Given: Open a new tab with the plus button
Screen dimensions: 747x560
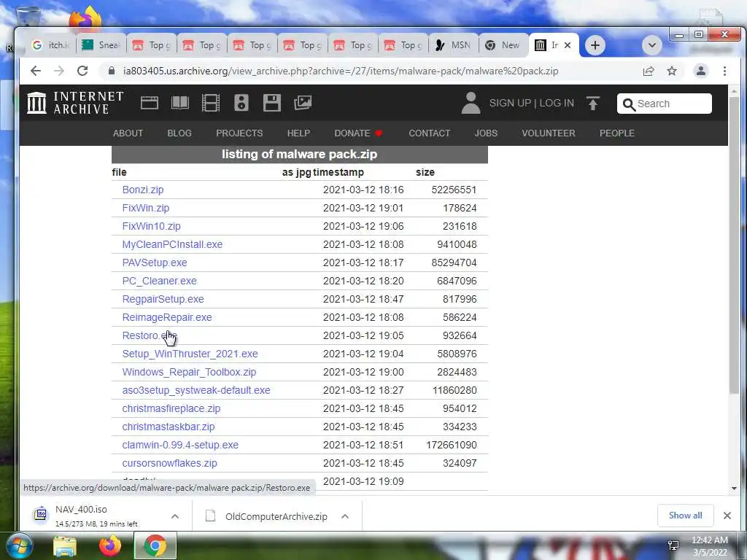Looking at the screenshot, I should coord(595,45).
